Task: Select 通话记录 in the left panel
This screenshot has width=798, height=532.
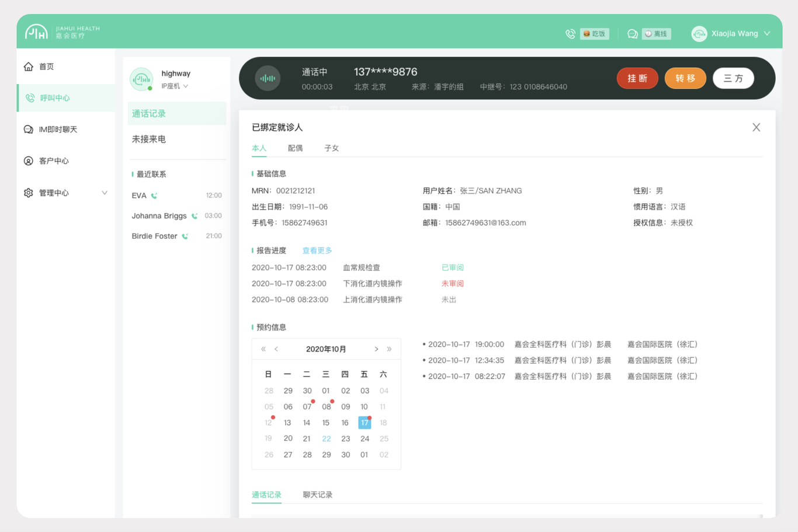Action: point(176,114)
